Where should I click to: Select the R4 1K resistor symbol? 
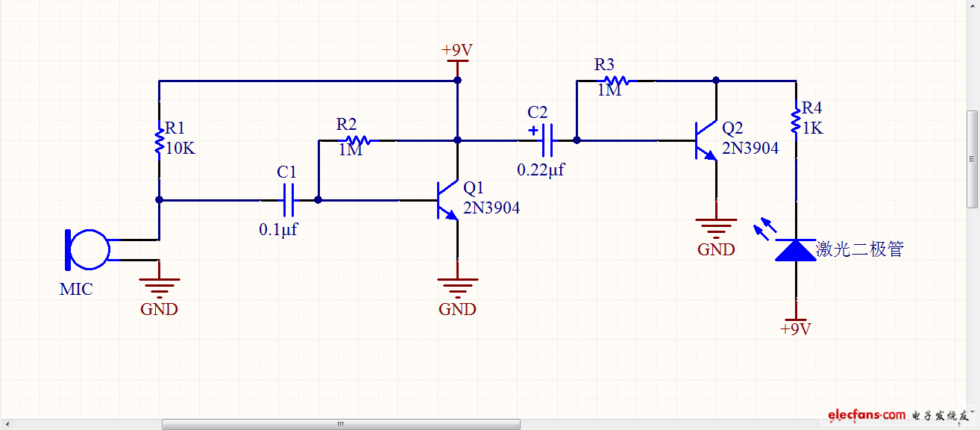click(795, 119)
